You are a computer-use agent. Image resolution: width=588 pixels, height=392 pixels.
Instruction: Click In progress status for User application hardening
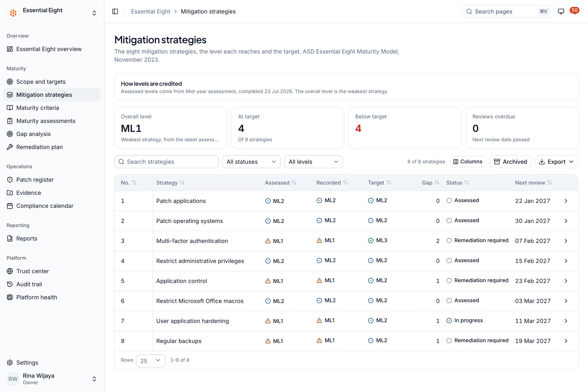(465, 320)
